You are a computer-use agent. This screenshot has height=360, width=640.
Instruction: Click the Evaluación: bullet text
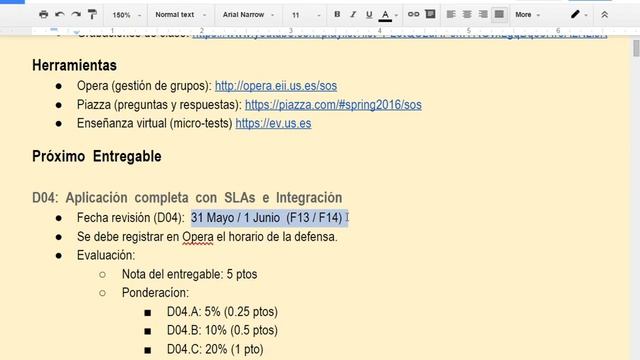(106, 256)
